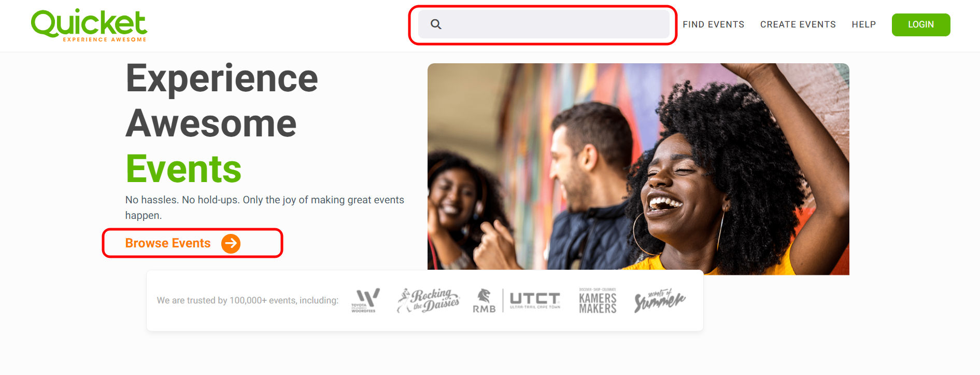Viewport: 980px width, 375px height.
Task: Click the green Events heading word
Action: 183,169
